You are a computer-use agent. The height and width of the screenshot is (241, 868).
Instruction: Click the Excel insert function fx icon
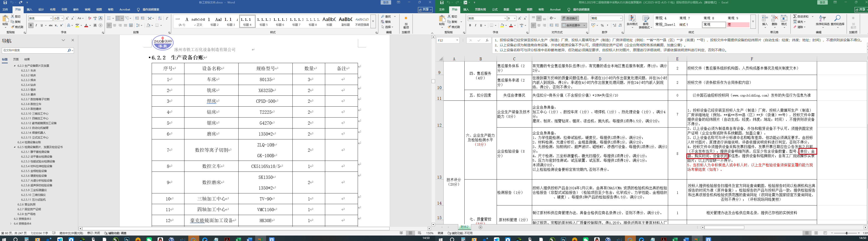487,40
